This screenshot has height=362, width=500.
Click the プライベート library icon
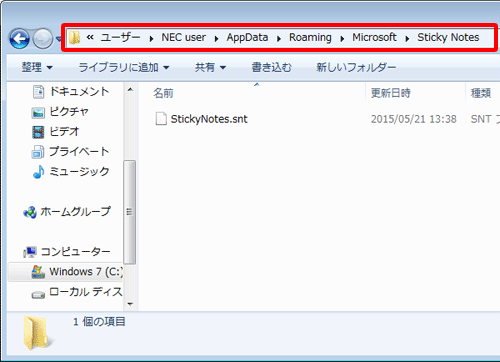pos(38,152)
